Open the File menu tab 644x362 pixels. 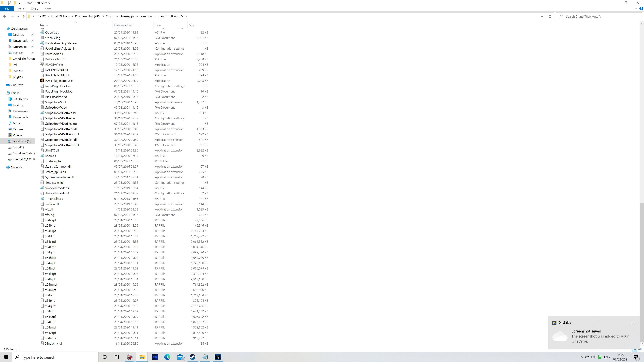pyautogui.click(x=7, y=9)
